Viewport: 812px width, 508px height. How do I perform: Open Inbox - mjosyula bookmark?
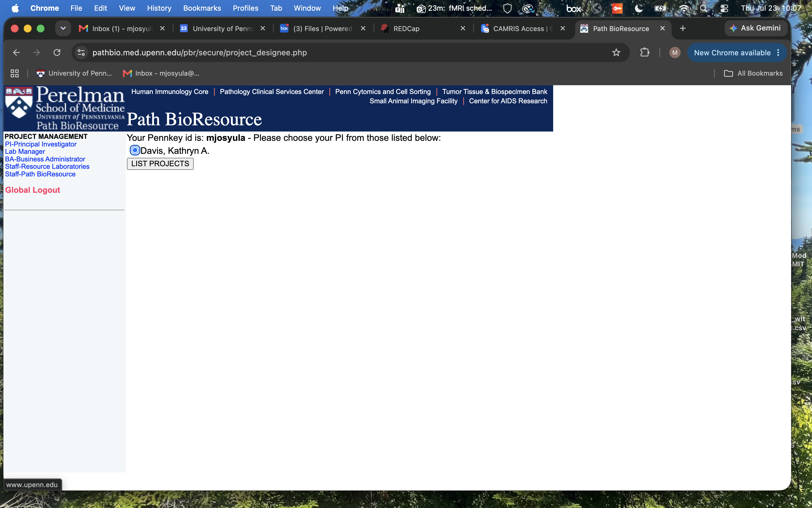[161, 73]
